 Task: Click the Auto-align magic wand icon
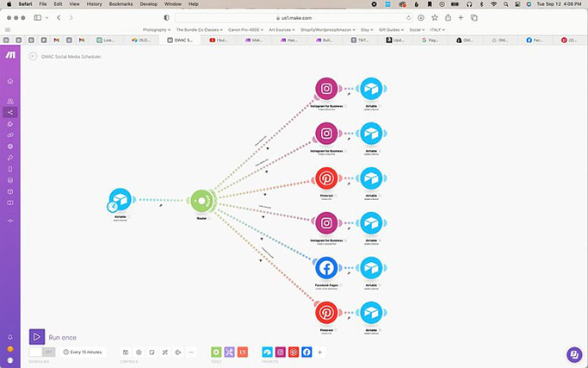coord(165,352)
